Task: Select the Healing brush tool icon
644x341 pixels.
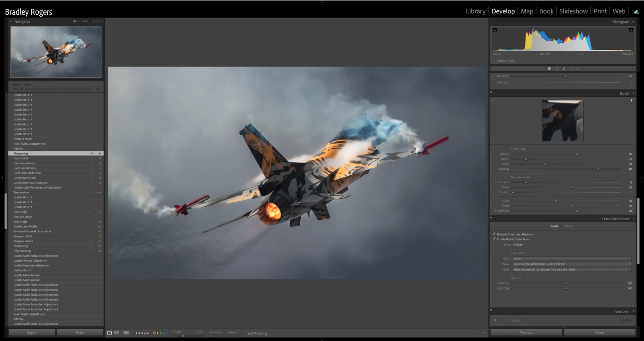Action: (x=563, y=69)
